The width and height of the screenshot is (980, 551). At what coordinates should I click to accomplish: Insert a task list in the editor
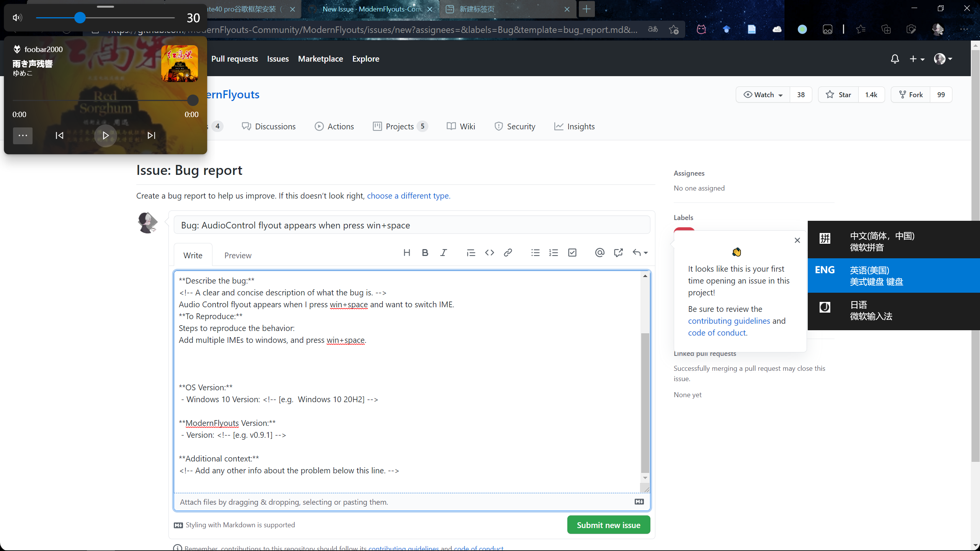pos(572,253)
